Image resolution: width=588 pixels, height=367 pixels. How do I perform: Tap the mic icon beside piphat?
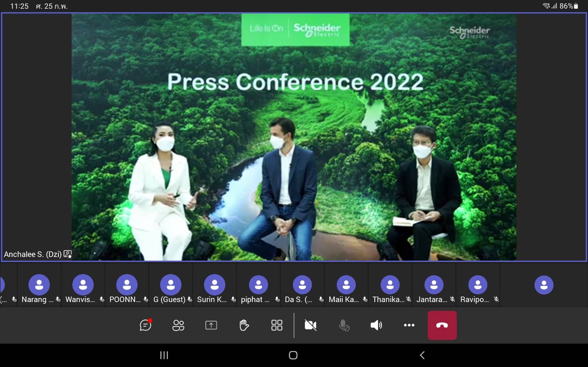click(277, 299)
